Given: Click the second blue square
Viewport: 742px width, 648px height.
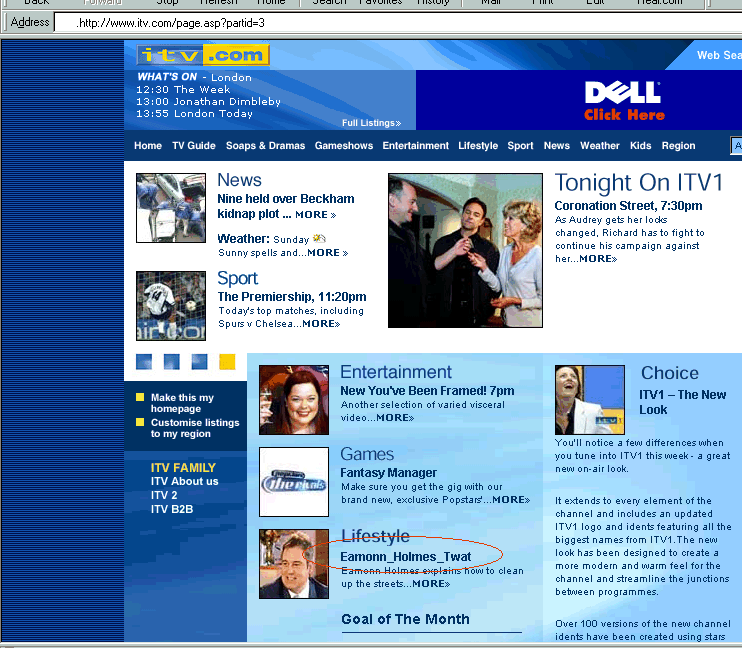Looking at the screenshot, I should click(x=172, y=362).
